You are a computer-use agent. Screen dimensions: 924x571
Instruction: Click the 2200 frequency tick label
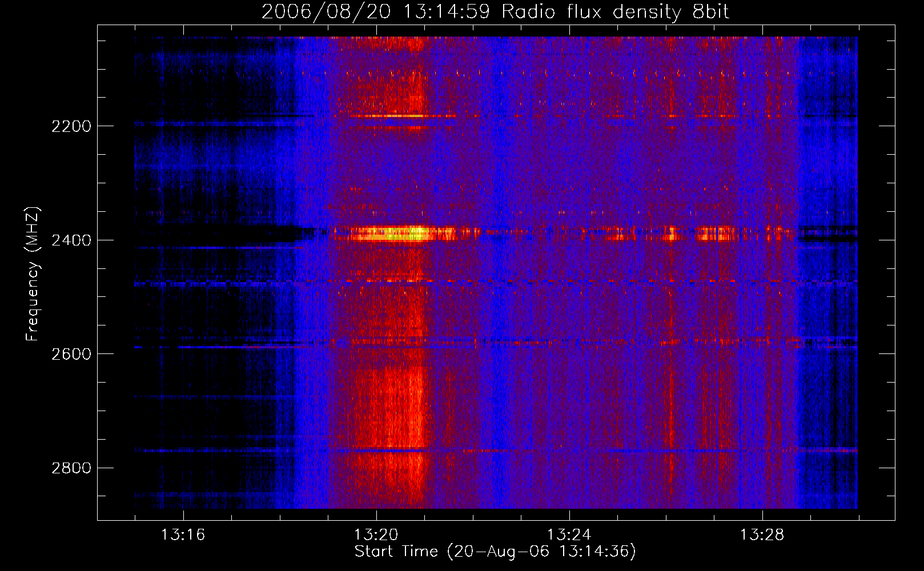(71, 126)
